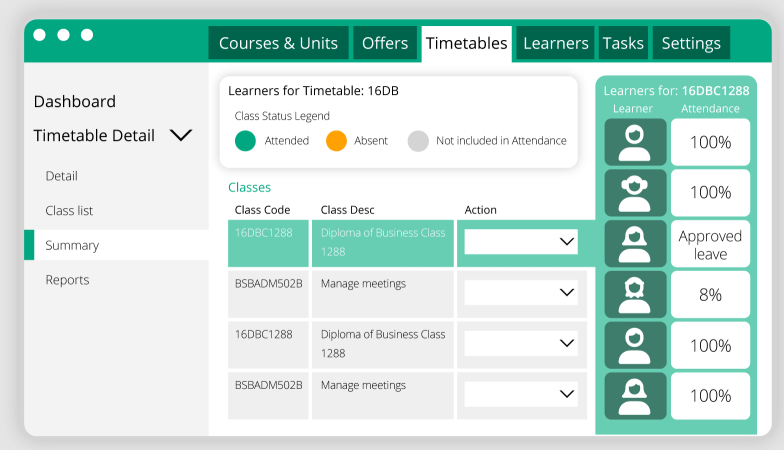Screen dimensions: 784x450
Task: Click the learner avatar beside Approved leave
Action: (x=635, y=244)
